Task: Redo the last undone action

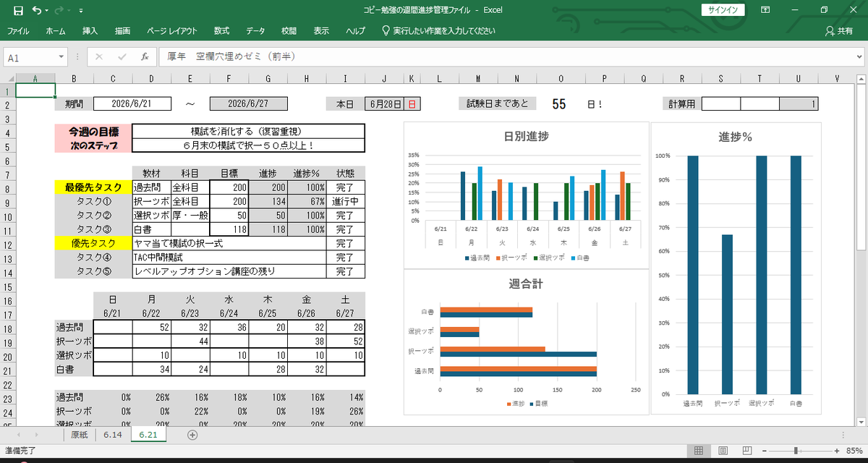Action: [61, 11]
